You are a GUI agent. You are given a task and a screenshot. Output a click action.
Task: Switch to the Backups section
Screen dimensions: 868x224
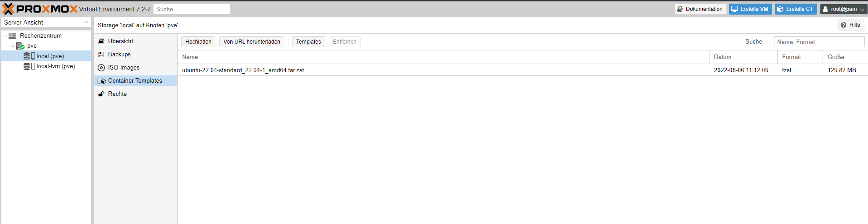(x=135, y=55)
